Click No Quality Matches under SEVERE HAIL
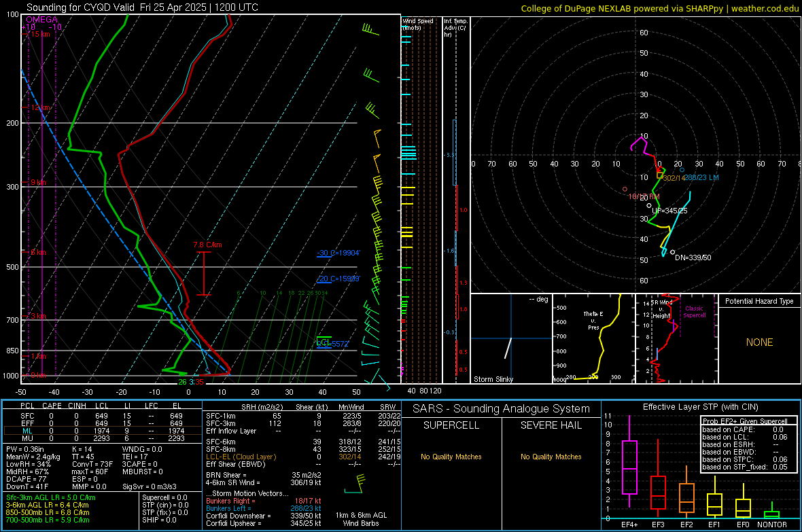 pyautogui.click(x=551, y=457)
